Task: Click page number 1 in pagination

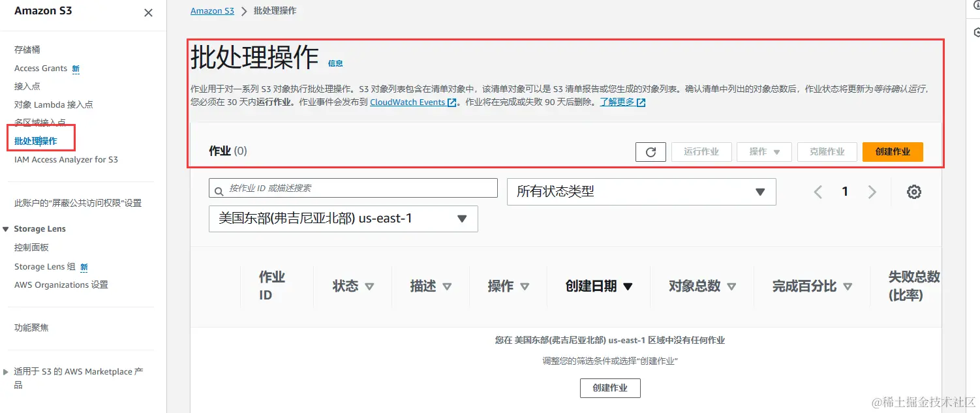Action: (845, 192)
